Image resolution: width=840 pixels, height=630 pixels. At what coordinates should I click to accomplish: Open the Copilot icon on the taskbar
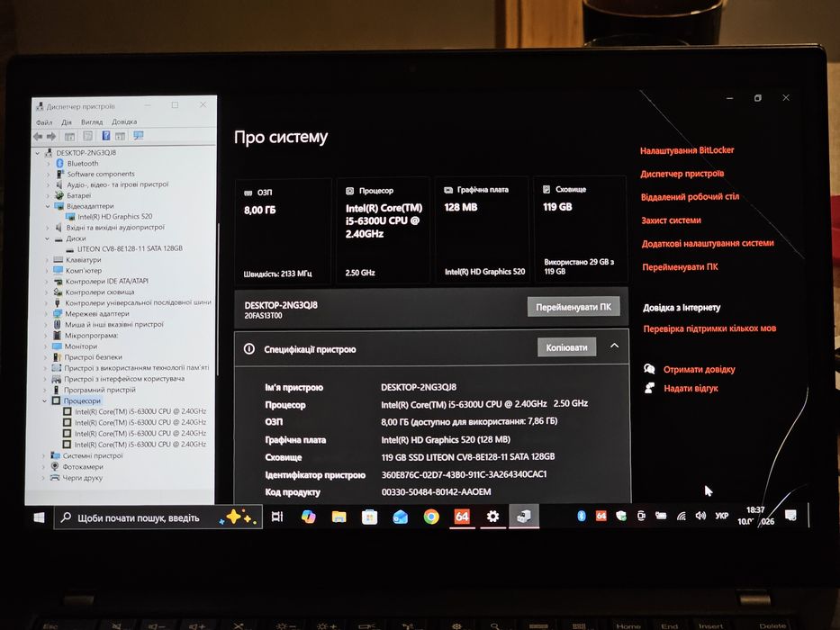pos(309,517)
